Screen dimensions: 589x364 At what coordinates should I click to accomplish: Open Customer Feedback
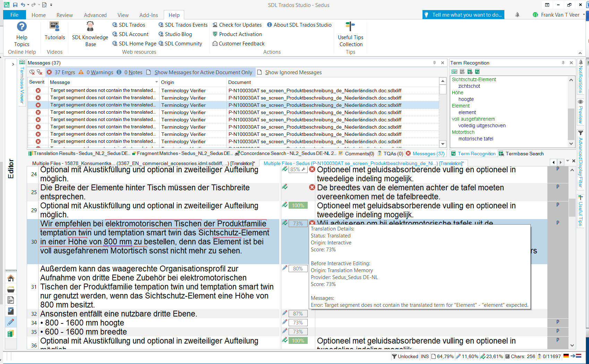[x=239, y=44]
